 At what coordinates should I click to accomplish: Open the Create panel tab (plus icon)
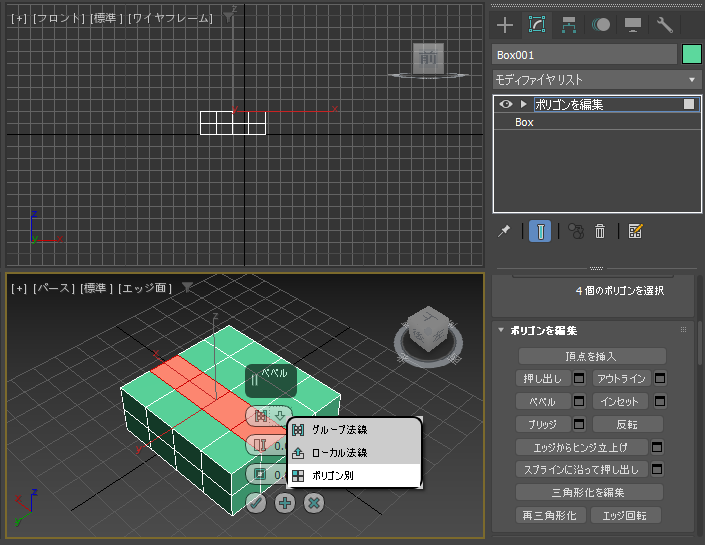[505, 25]
